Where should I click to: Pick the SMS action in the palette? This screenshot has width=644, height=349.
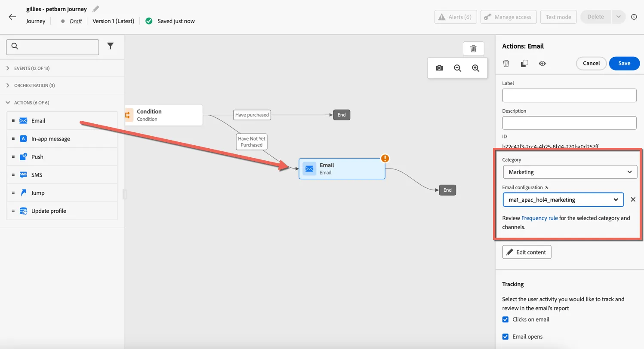62,175
